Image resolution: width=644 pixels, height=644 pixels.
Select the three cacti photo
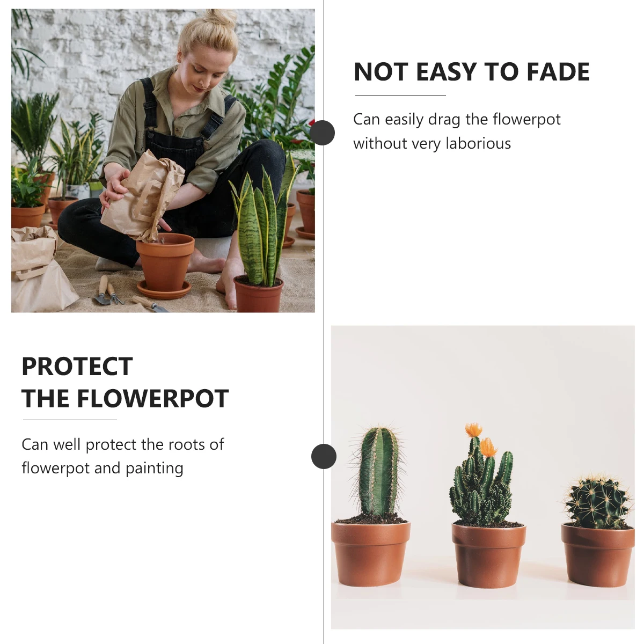coord(483,477)
